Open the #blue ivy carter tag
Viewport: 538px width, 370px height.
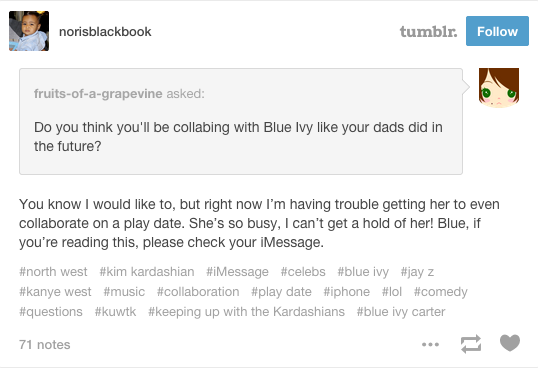tap(401, 312)
